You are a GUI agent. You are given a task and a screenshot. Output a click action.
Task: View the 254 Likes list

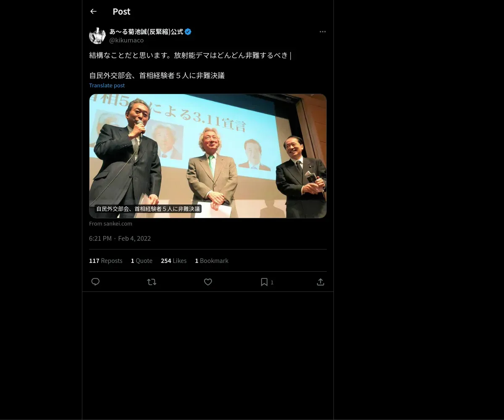pos(173,260)
